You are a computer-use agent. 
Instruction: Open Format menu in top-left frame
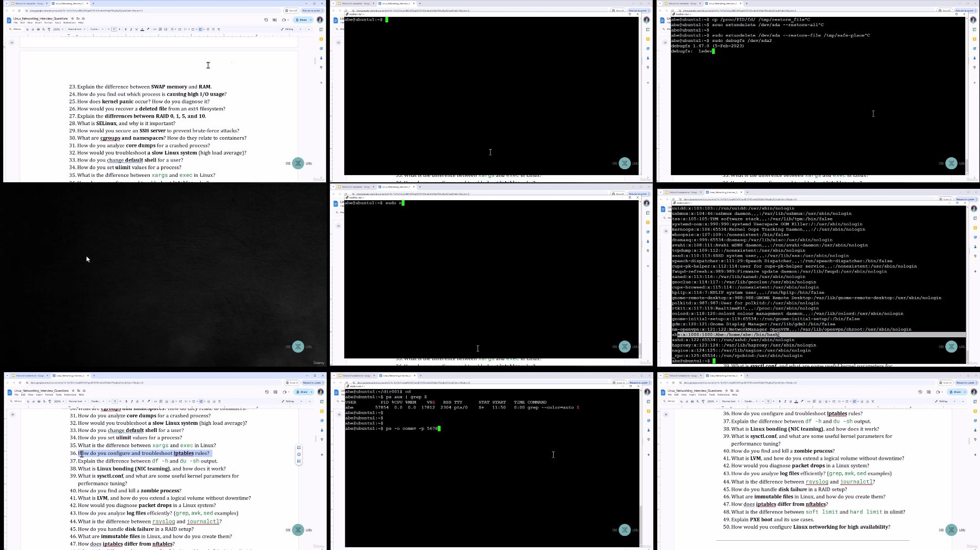pyautogui.click(x=48, y=22)
